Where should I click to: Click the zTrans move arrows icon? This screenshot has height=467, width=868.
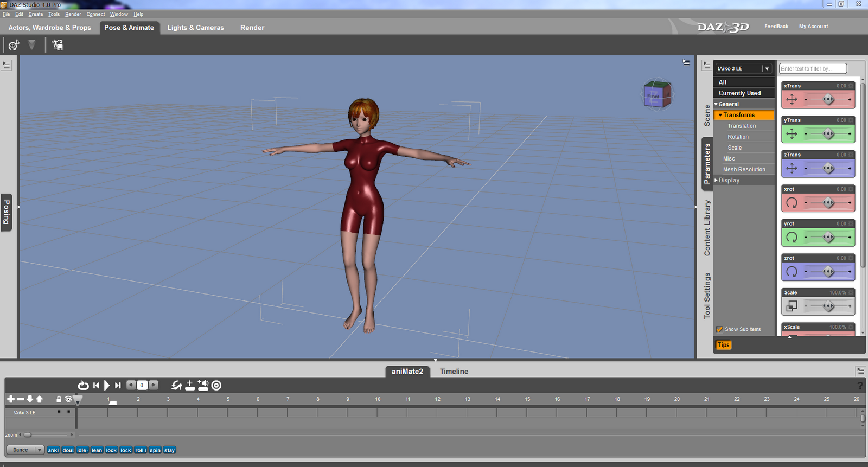coord(792,168)
